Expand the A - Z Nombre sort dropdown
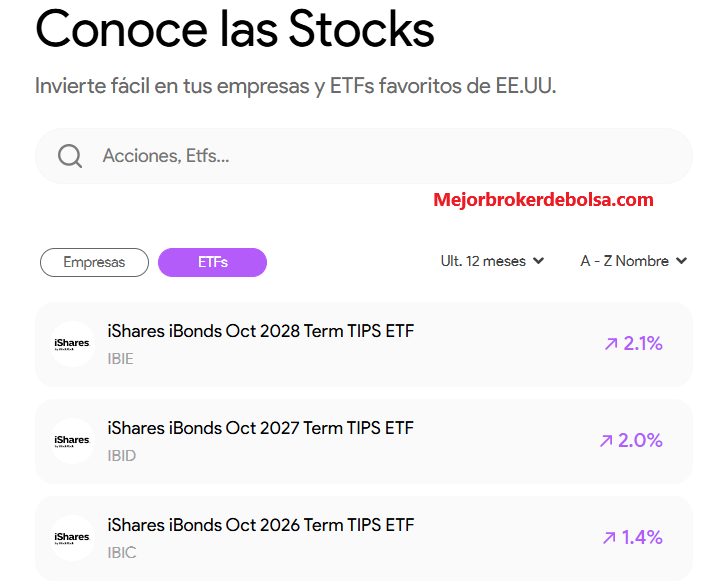718x587 pixels. pos(634,261)
